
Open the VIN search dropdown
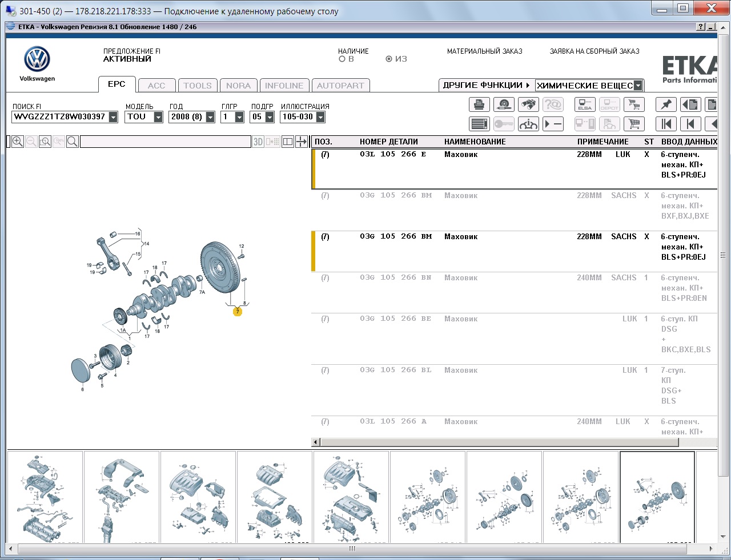coord(113,117)
